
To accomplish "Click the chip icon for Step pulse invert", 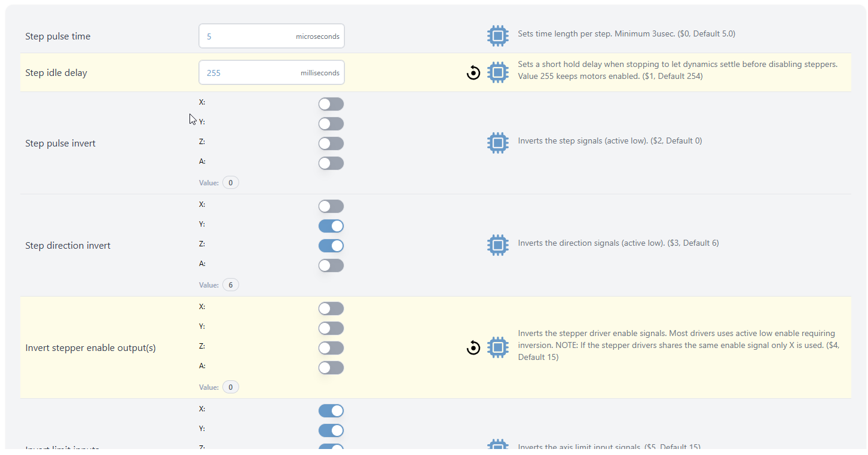I will [497, 143].
